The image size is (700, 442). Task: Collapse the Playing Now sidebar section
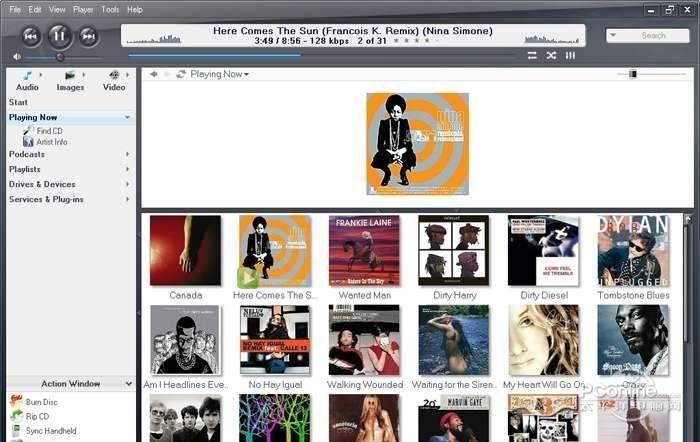[127, 117]
